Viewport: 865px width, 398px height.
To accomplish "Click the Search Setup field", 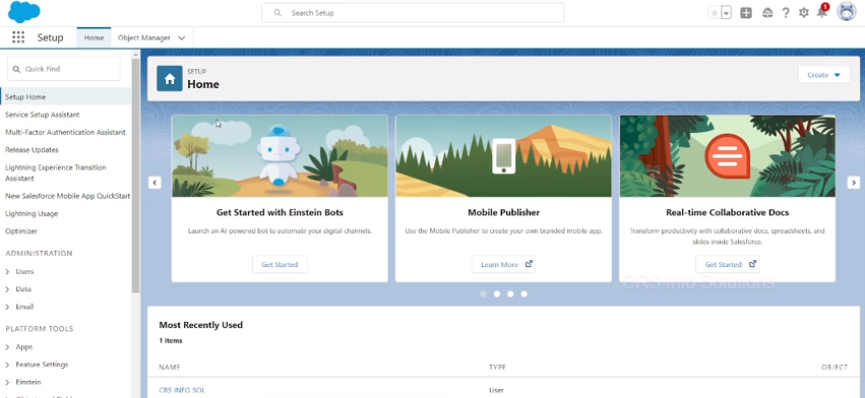I will (x=413, y=13).
